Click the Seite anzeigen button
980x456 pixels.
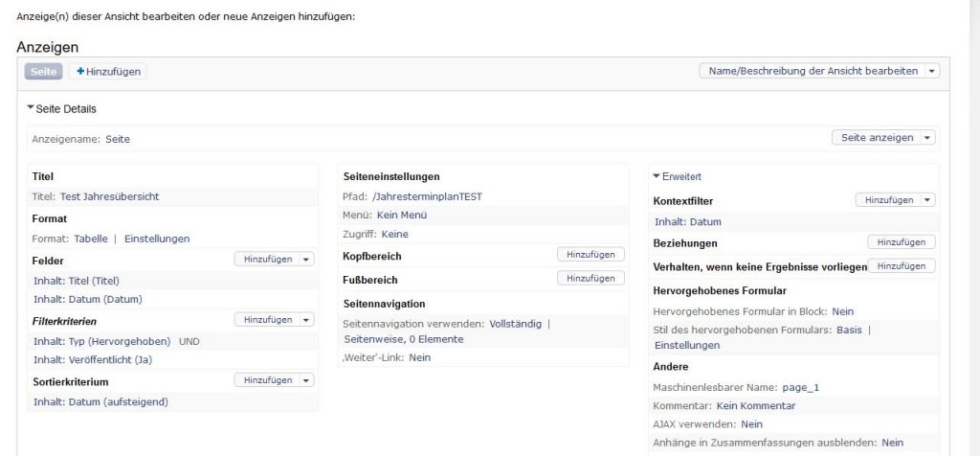point(877,138)
